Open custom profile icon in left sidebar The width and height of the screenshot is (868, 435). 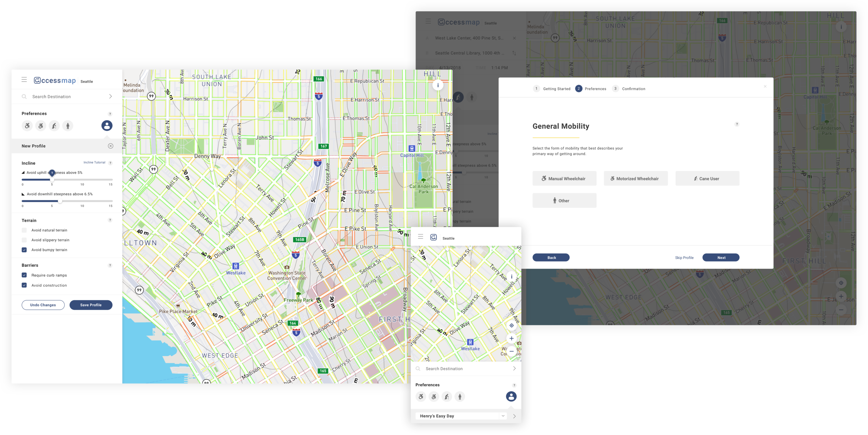[x=107, y=126]
